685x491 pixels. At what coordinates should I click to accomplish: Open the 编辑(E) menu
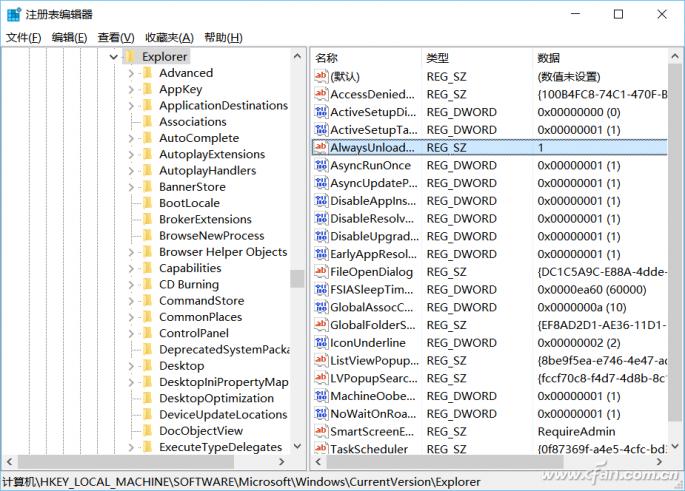click(69, 38)
